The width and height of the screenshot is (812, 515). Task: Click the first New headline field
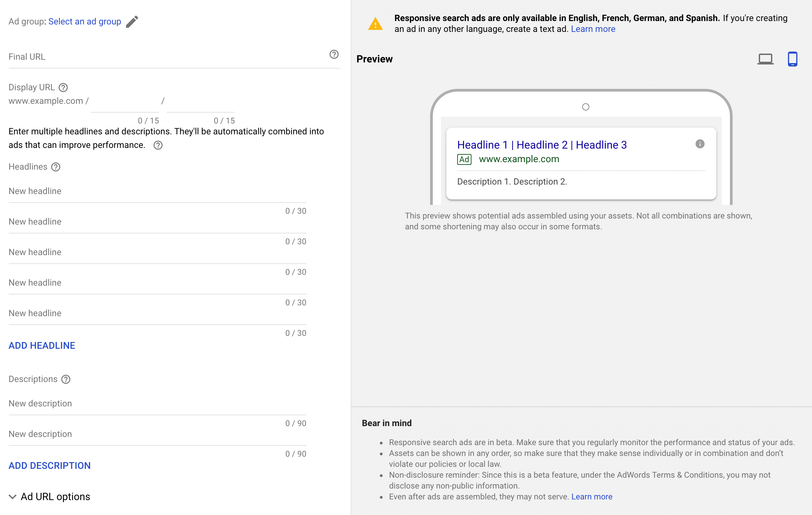(x=157, y=191)
